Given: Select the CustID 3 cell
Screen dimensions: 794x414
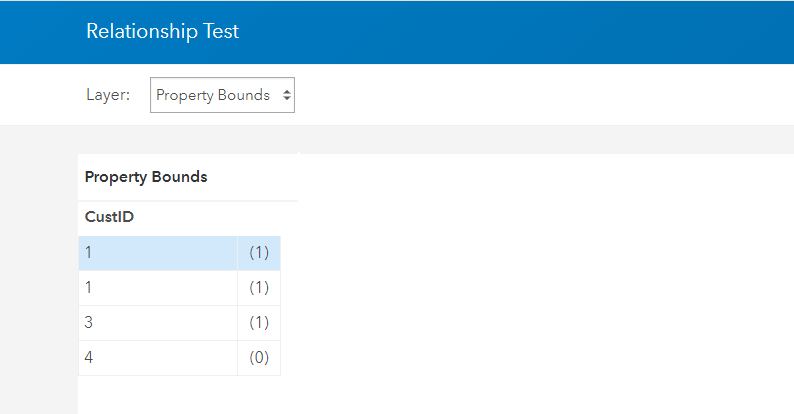Looking at the screenshot, I should [x=157, y=323].
